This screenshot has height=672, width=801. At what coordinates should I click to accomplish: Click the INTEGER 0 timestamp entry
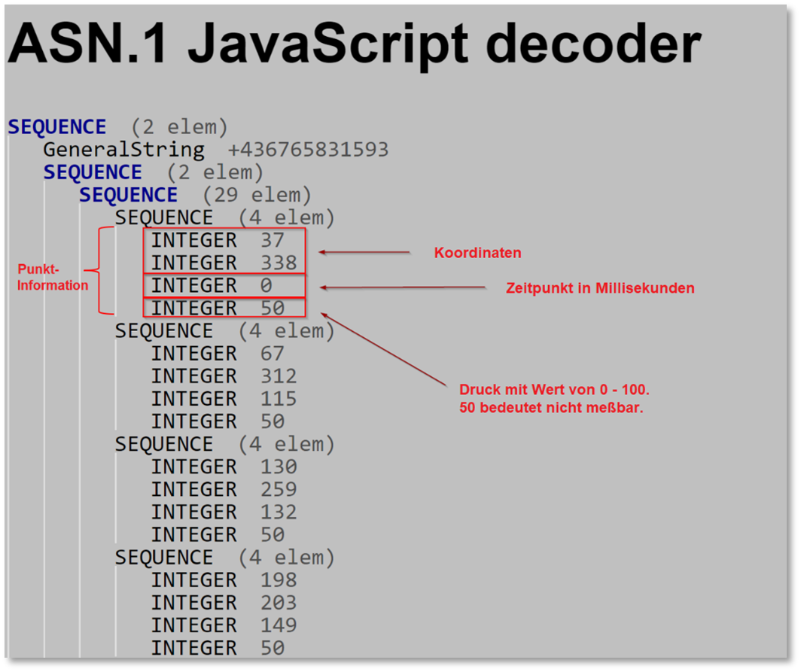211,286
